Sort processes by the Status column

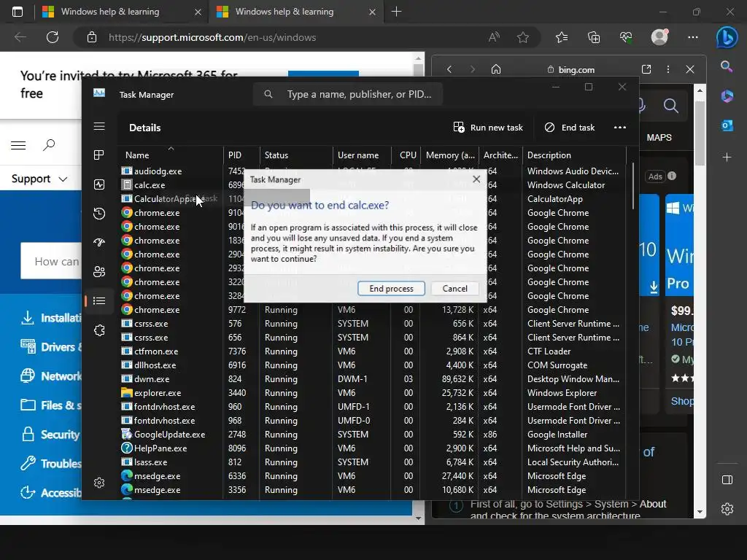click(x=276, y=155)
